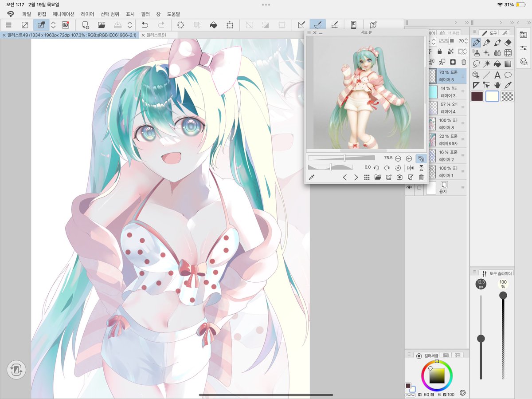Toggle Fit to view button in sub view
532x399 pixels.
click(x=421, y=158)
